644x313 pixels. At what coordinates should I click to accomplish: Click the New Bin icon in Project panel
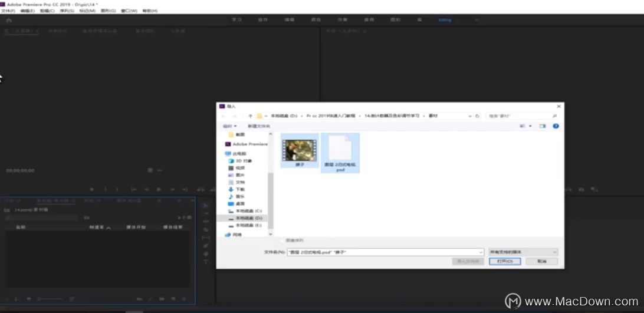click(x=162, y=299)
